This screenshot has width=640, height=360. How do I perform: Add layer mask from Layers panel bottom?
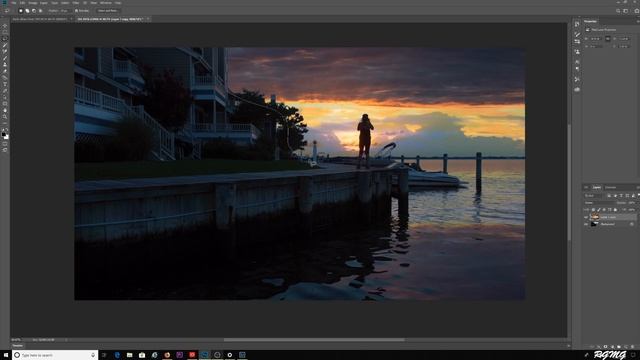tap(605, 347)
